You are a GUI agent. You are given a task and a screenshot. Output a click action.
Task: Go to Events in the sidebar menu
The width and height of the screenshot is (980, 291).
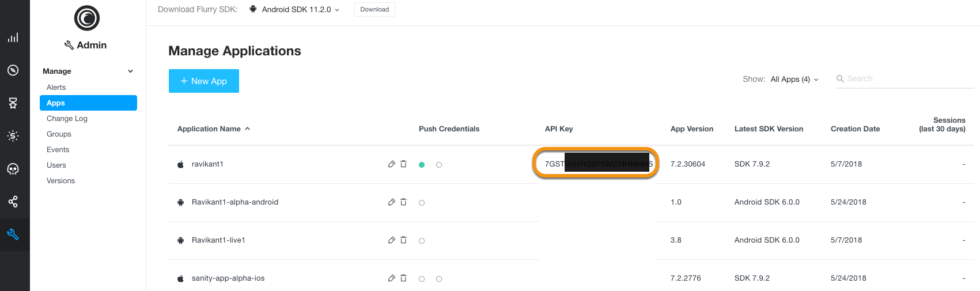click(x=58, y=150)
